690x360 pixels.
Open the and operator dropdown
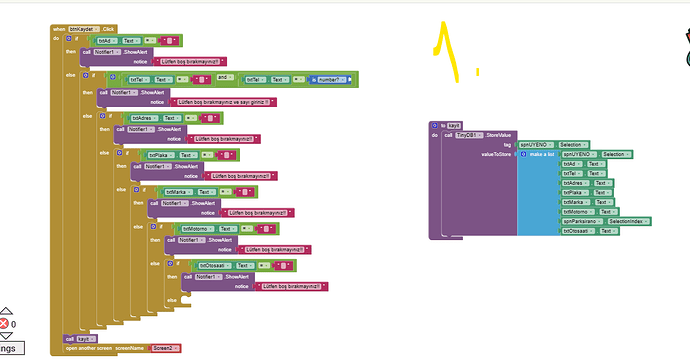click(x=231, y=77)
